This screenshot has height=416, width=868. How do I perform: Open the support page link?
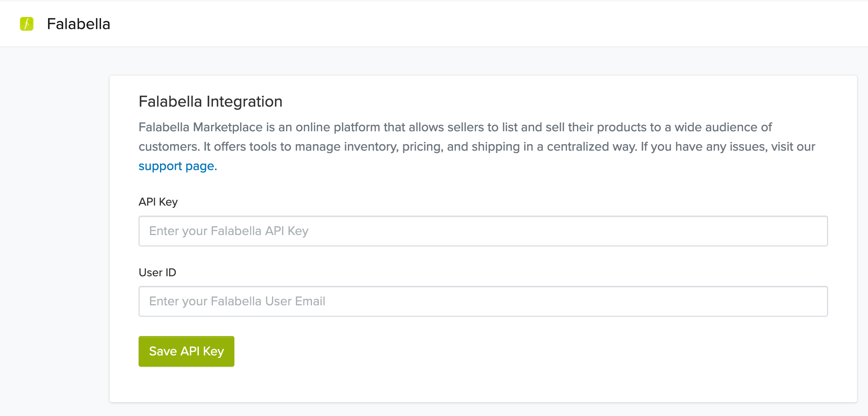point(178,166)
